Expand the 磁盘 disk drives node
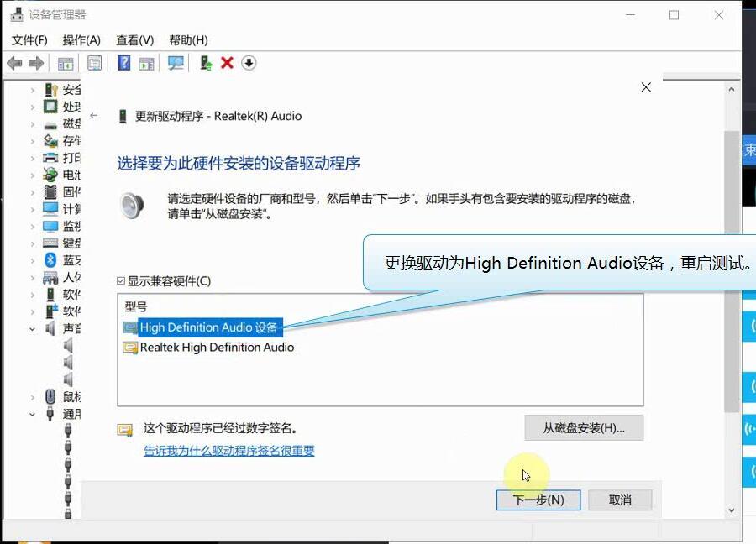 point(32,124)
